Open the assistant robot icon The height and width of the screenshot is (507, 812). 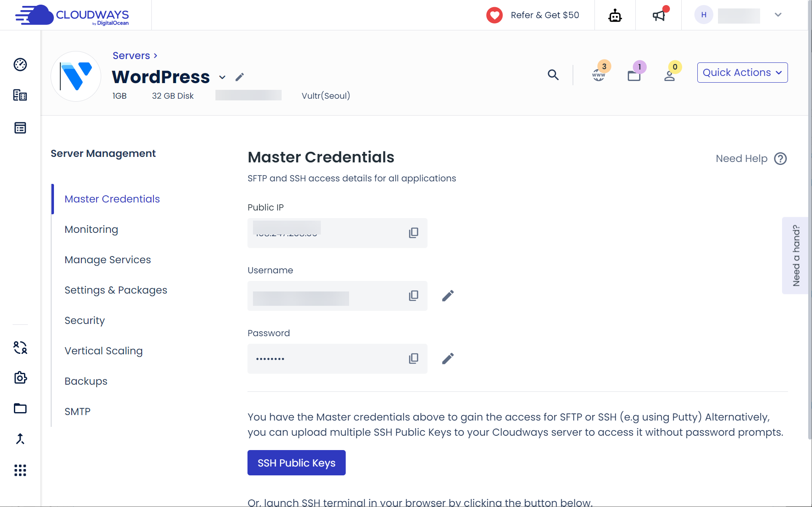click(x=615, y=16)
